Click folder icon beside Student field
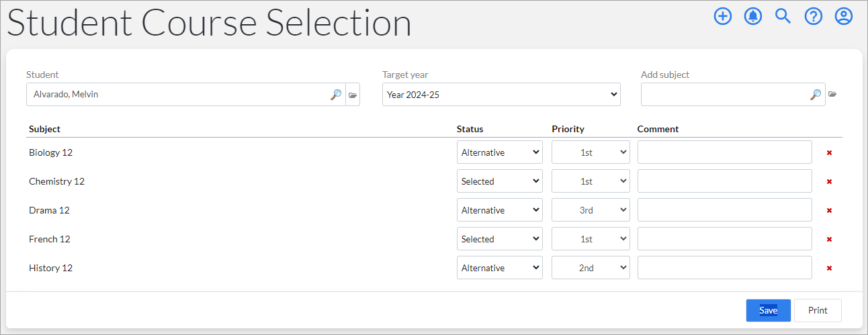 353,95
